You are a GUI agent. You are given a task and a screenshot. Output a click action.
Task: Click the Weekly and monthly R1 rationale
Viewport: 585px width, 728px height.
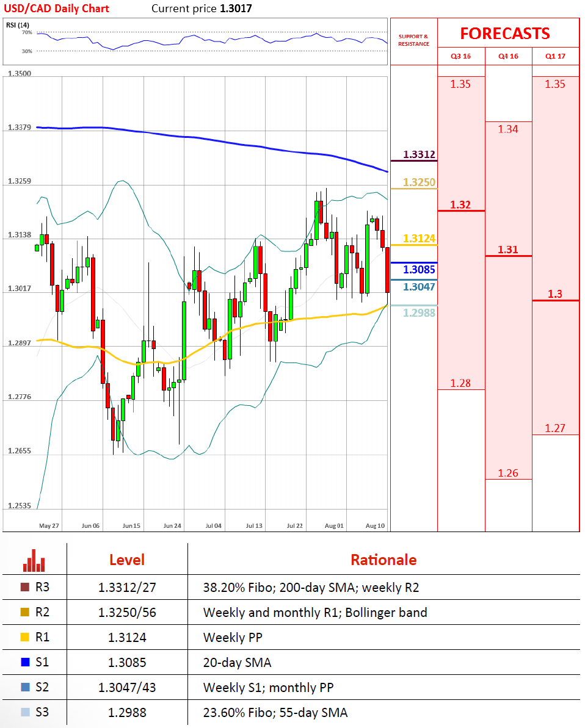tap(315, 613)
